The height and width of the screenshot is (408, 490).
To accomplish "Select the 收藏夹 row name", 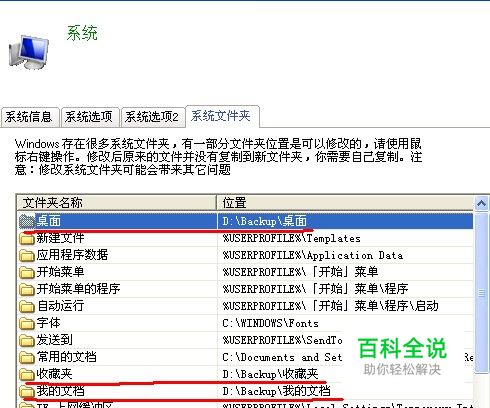I will [54, 374].
